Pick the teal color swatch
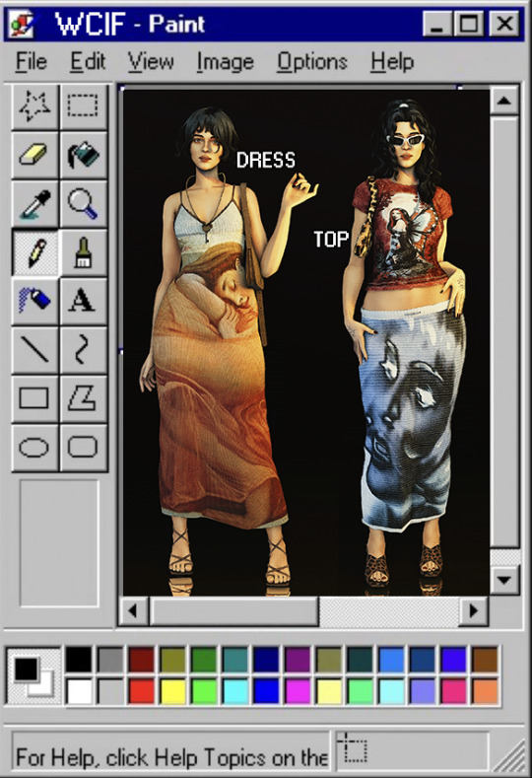 point(235,659)
